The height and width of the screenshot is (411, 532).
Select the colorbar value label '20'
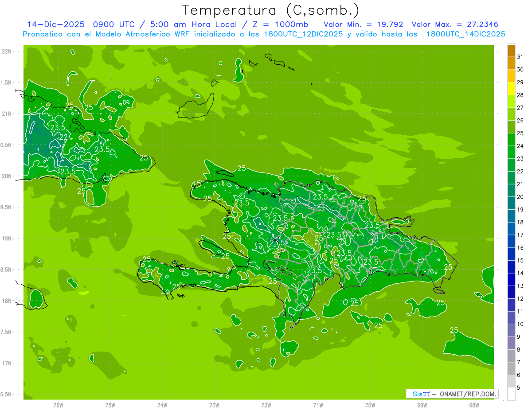(520, 197)
